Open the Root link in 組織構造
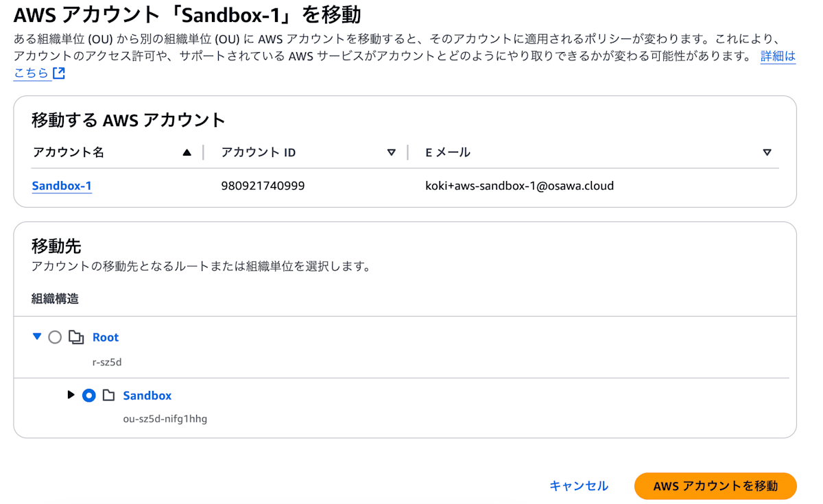The width and height of the screenshot is (823, 504). point(105,337)
